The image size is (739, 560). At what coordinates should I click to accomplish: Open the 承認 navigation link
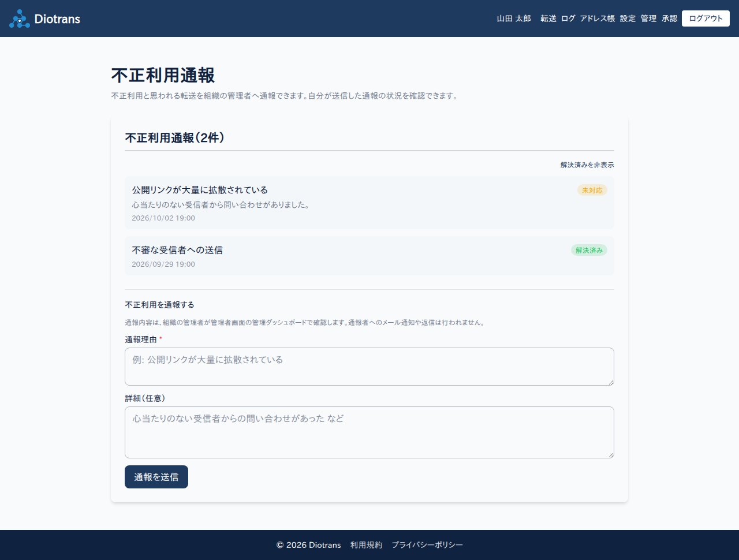click(669, 18)
